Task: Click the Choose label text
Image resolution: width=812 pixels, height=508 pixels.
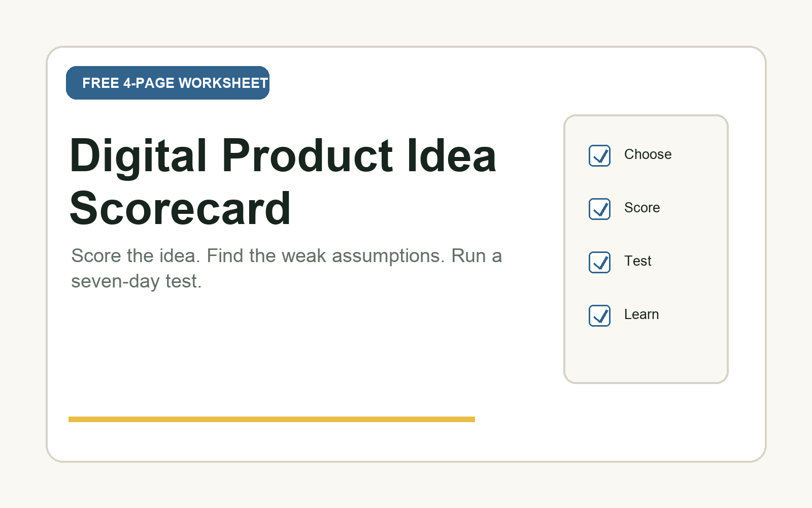Action: coord(648,154)
